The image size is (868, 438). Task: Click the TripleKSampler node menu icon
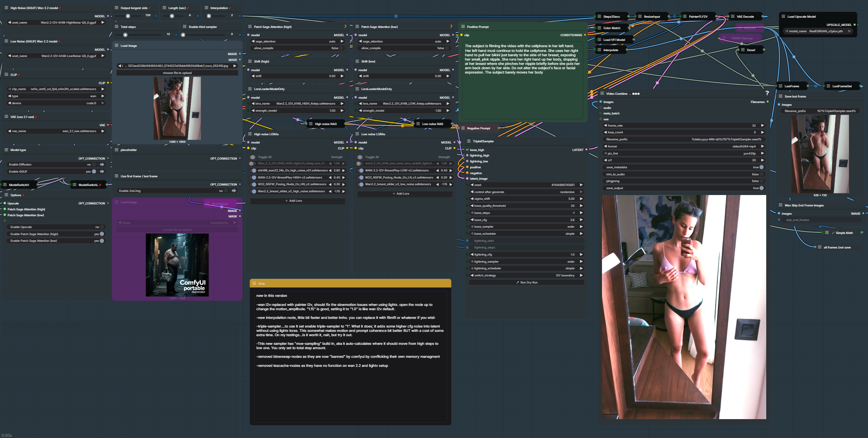(x=469, y=141)
